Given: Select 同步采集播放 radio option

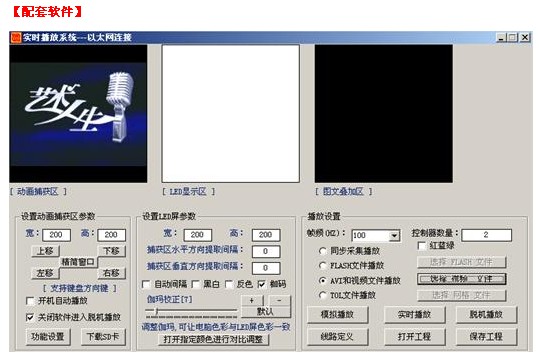Looking at the screenshot, I should (x=322, y=251).
